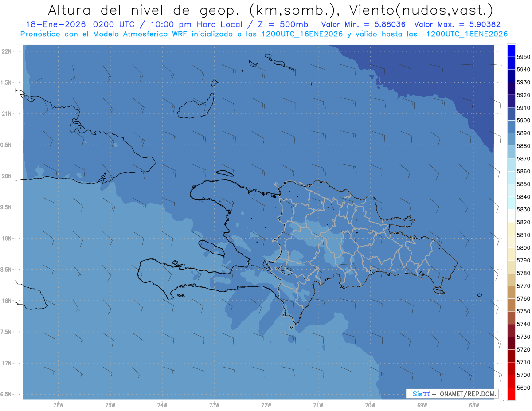Click the colorbar label 5810

point(523,235)
